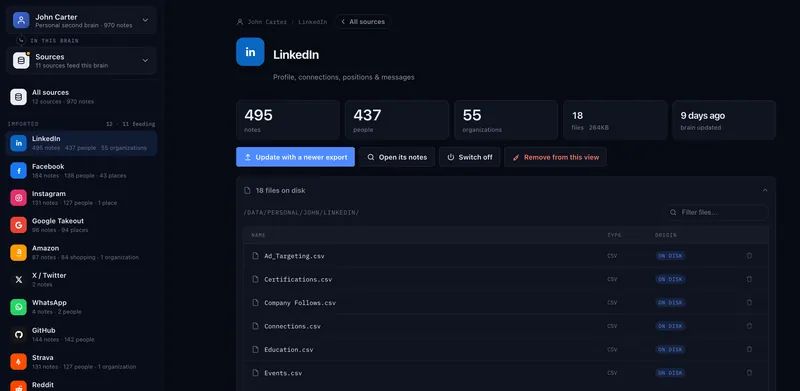The height and width of the screenshot is (391, 800).
Task: Click Remove from this view button
Action: pyautogui.click(x=556, y=157)
